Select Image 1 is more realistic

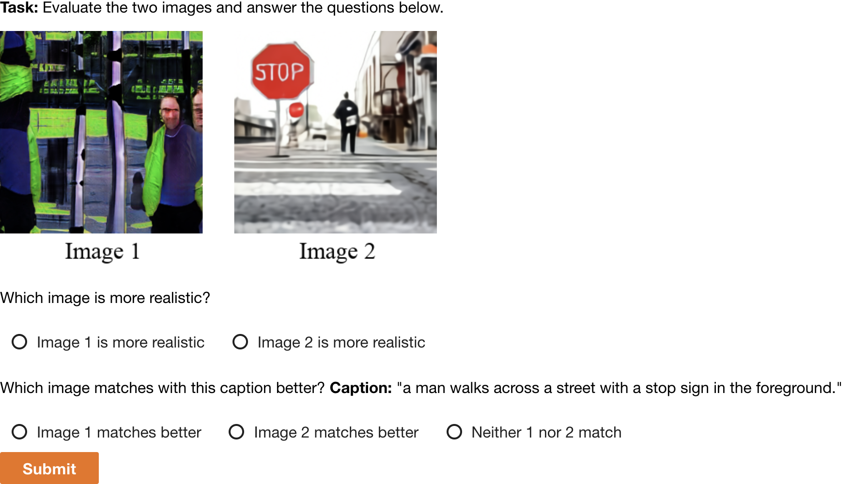point(19,342)
